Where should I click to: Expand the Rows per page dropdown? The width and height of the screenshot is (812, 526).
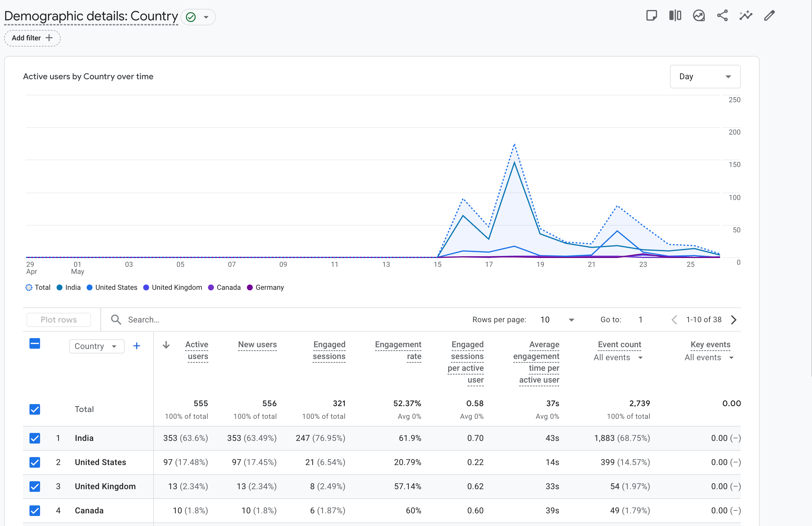557,320
